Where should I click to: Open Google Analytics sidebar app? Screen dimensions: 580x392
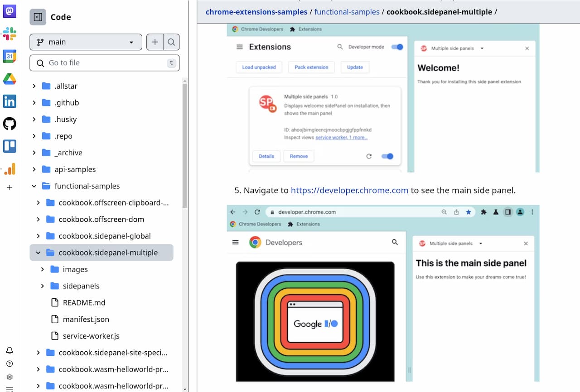[x=10, y=169]
